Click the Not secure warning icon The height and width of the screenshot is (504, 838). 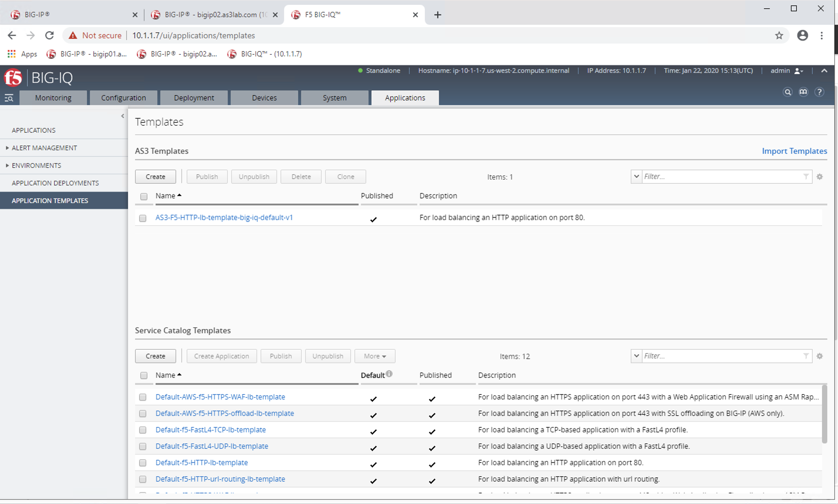[x=73, y=35]
